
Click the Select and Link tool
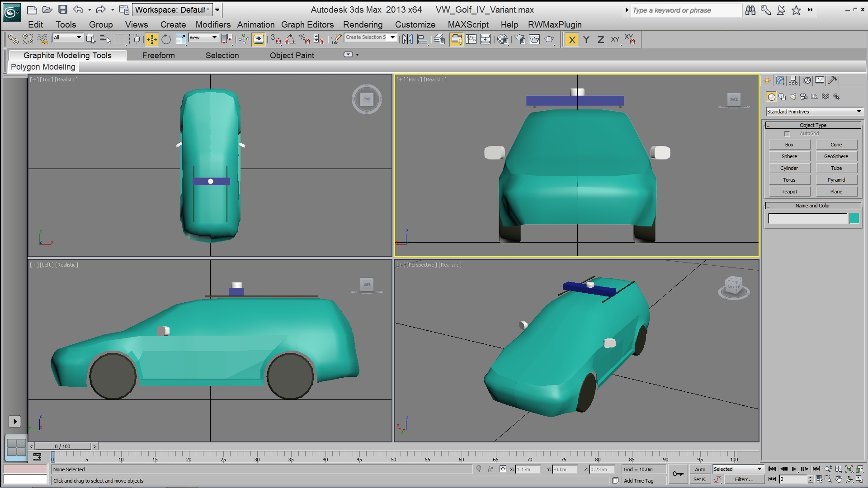pos(13,40)
